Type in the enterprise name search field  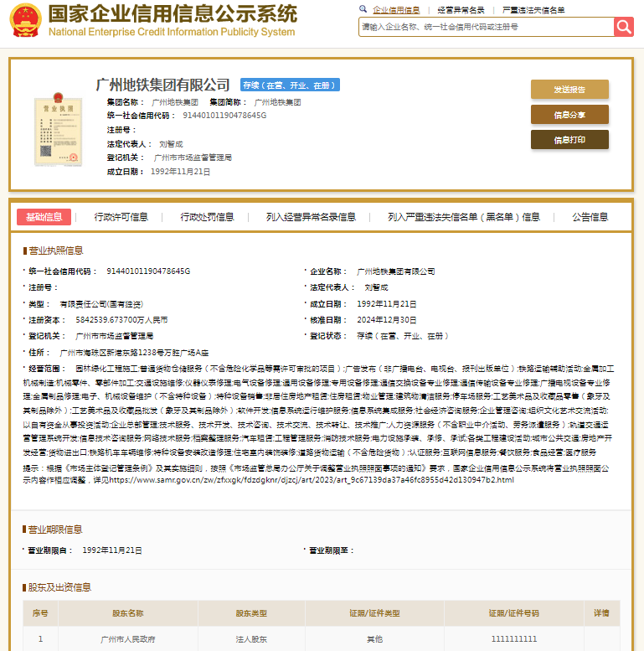(x=486, y=27)
